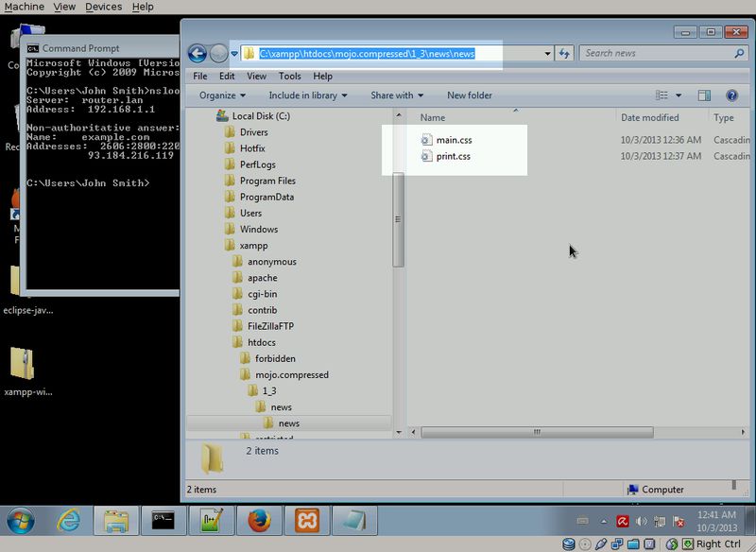Click the Windows Start orb
The height and width of the screenshot is (552, 756).
click(x=22, y=521)
